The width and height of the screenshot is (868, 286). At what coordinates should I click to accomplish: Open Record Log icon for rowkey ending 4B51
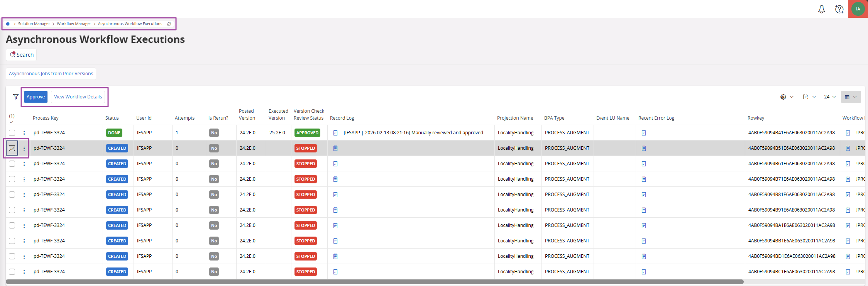(335, 148)
